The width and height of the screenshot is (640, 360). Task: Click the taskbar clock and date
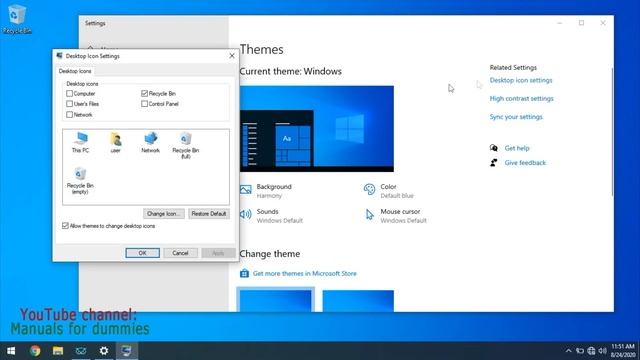pos(623,351)
